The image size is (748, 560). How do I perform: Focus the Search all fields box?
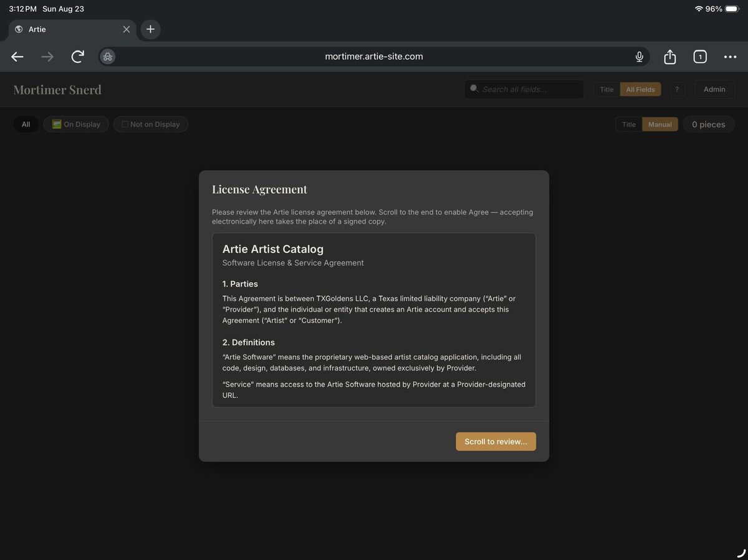524,89
